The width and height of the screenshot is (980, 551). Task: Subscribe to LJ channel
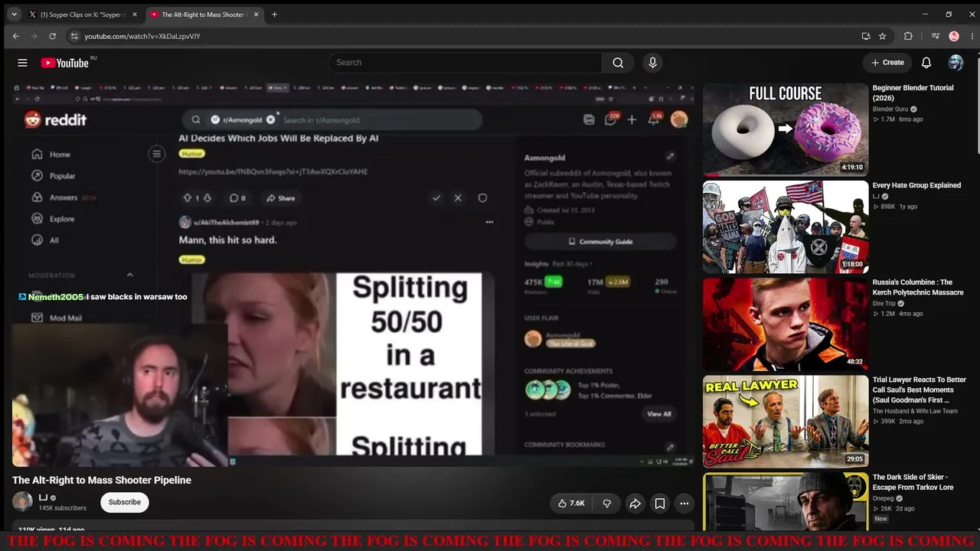pyautogui.click(x=124, y=502)
